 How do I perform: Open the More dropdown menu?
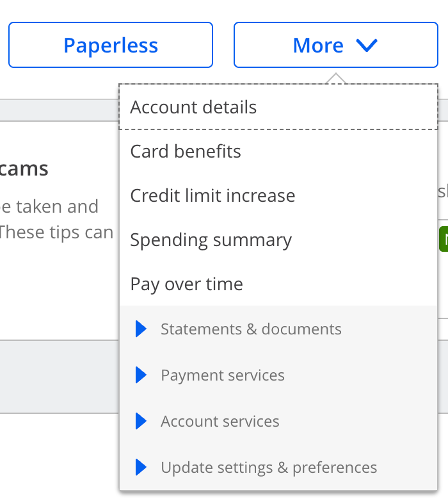318,45
